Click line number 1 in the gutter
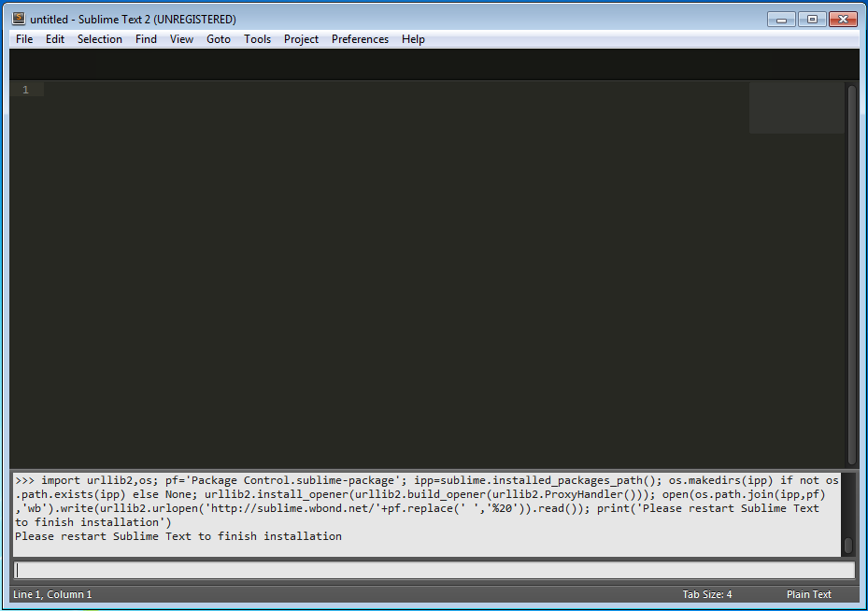 pos(25,90)
